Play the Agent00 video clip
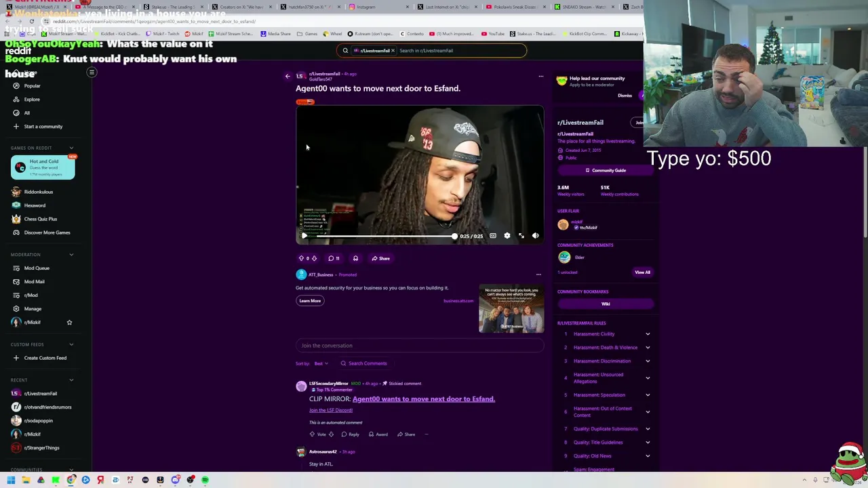Viewport: 868px width, 488px height. point(304,236)
